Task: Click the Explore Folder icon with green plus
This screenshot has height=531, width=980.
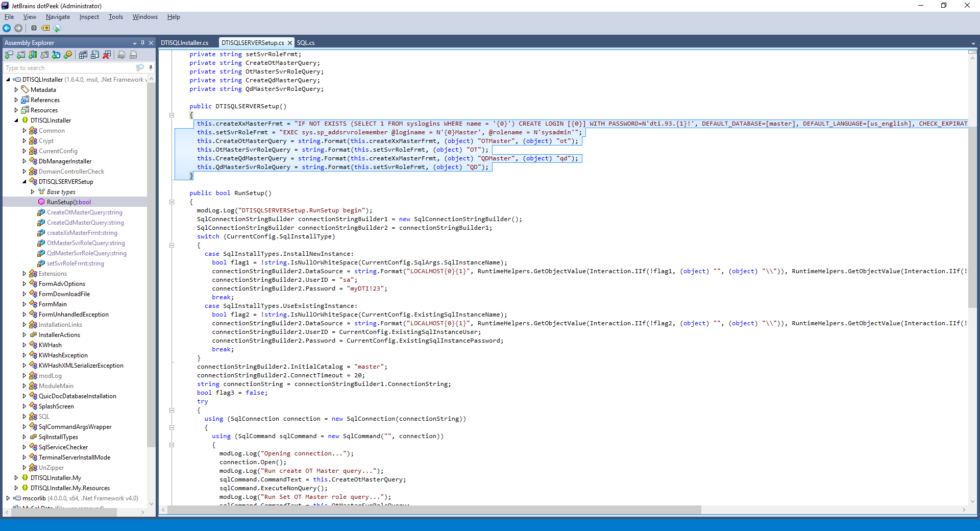Action: point(21,55)
